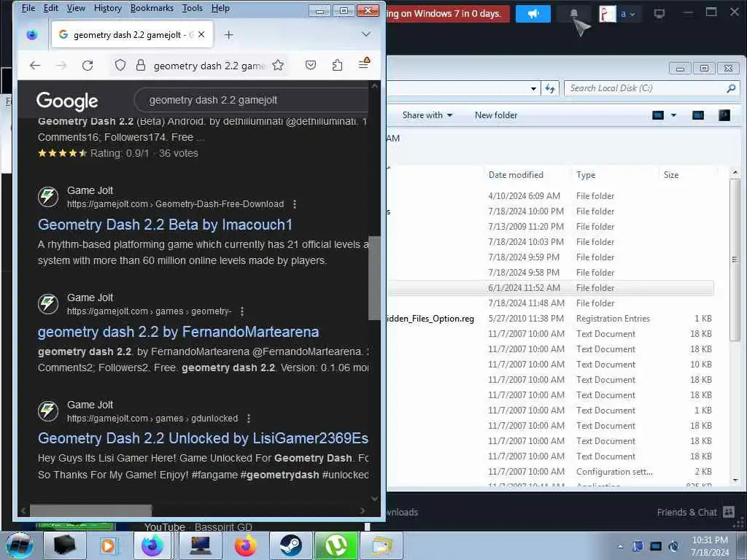Open the orange Firefox taskbar icon
Image resolution: width=747 pixels, height=560 pixels.
tap(245, 545)
